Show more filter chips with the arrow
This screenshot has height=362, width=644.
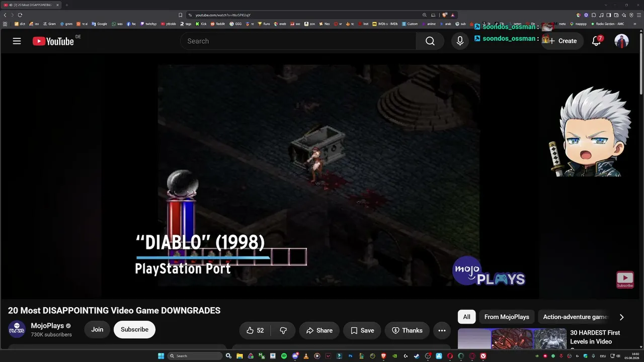click(x=621, y=317)
